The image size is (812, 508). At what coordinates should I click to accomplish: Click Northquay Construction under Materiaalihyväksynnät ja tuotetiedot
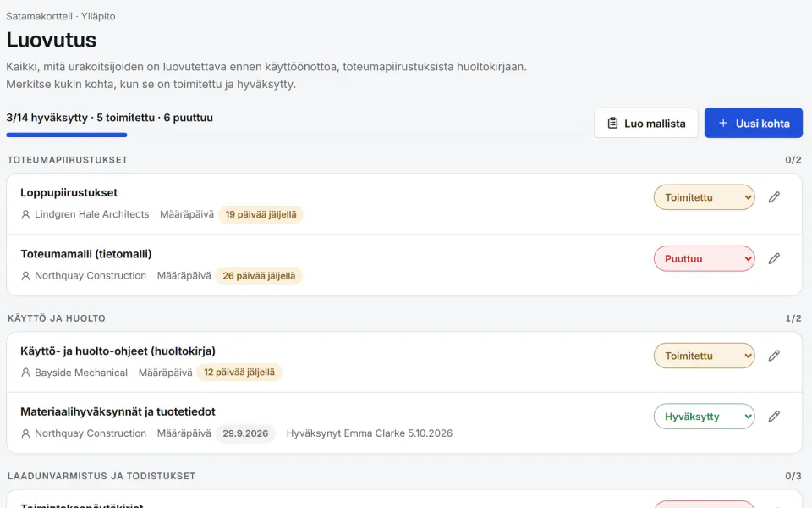click(x=91, y=433)
